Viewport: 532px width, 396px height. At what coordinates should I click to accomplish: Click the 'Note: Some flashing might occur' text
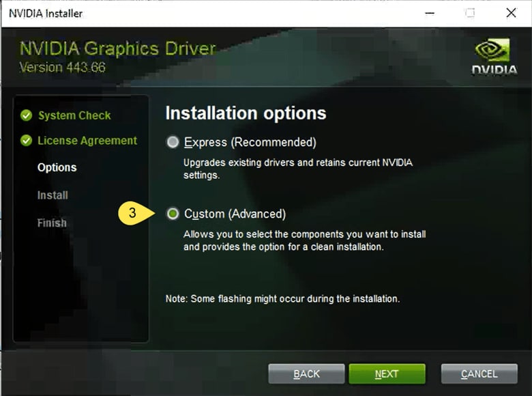[282, 299]
